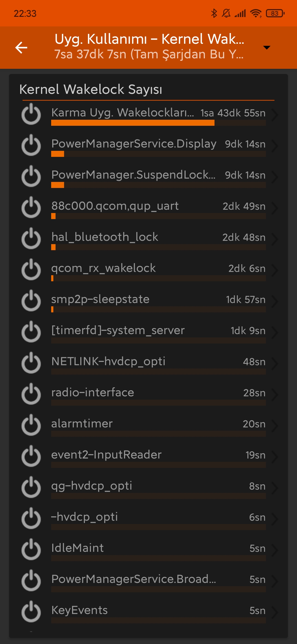
Task: Select the NETLINK-hvdcp_opti wakelock row
Action: click(148, 363)
